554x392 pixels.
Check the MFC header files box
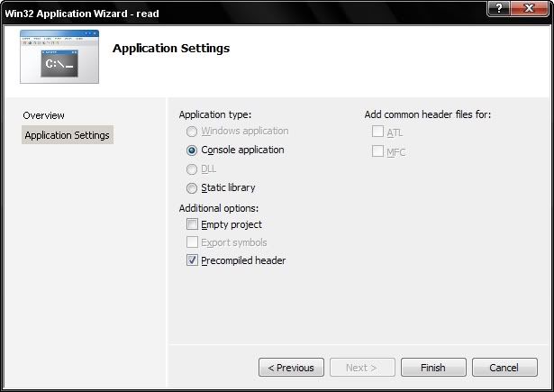coord(377,150)
